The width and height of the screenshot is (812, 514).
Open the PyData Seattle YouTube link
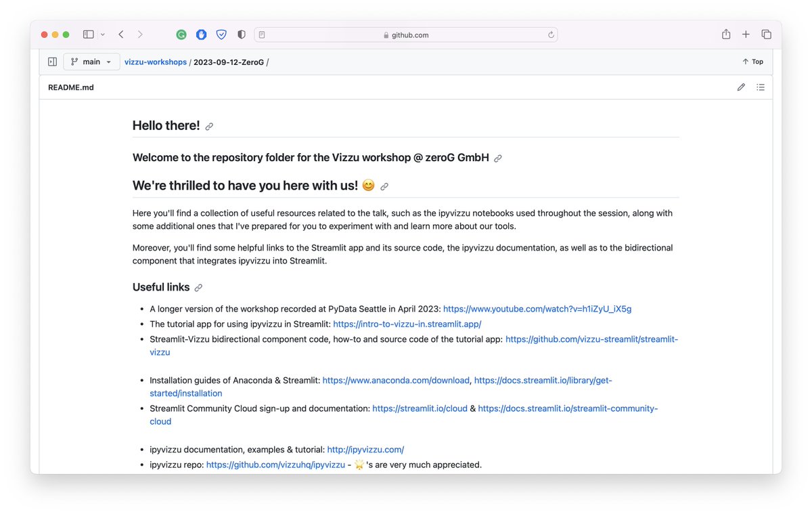click(x=537, y=309)
